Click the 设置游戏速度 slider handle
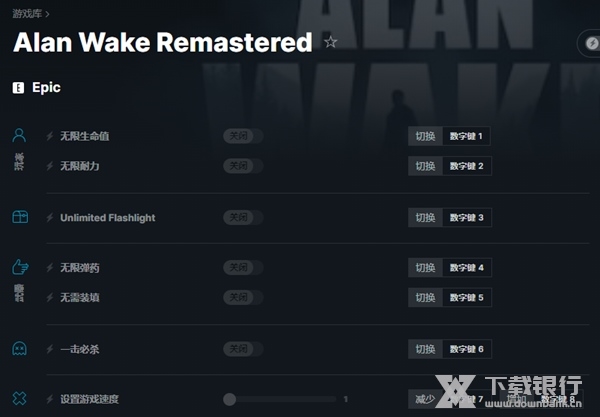 (x=230, y=399)
